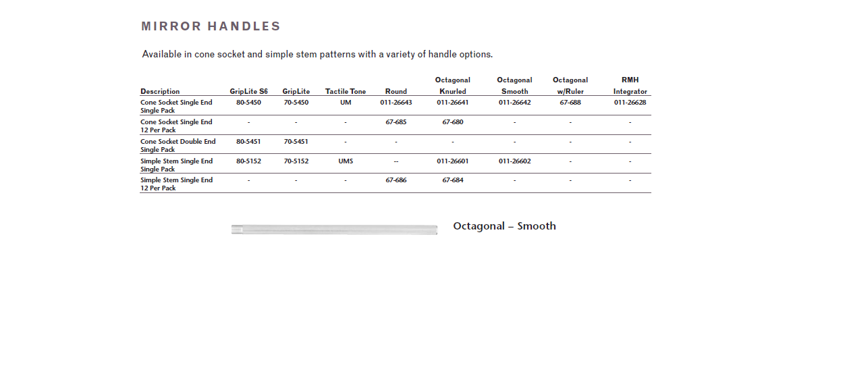Click part number 70-5451
The image size is (868, 372).
tap(296, 142)
